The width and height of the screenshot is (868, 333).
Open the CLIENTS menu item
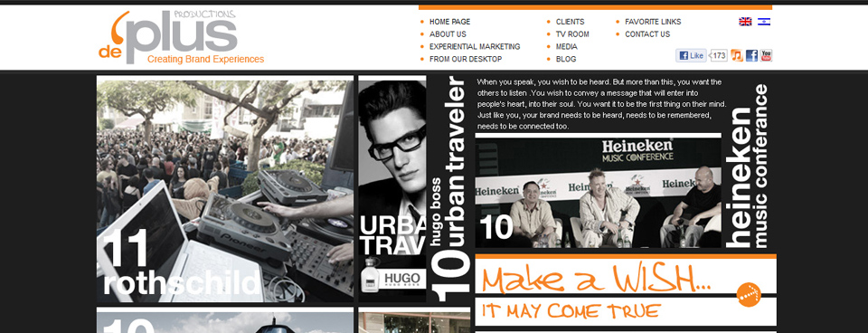point(570,22)
